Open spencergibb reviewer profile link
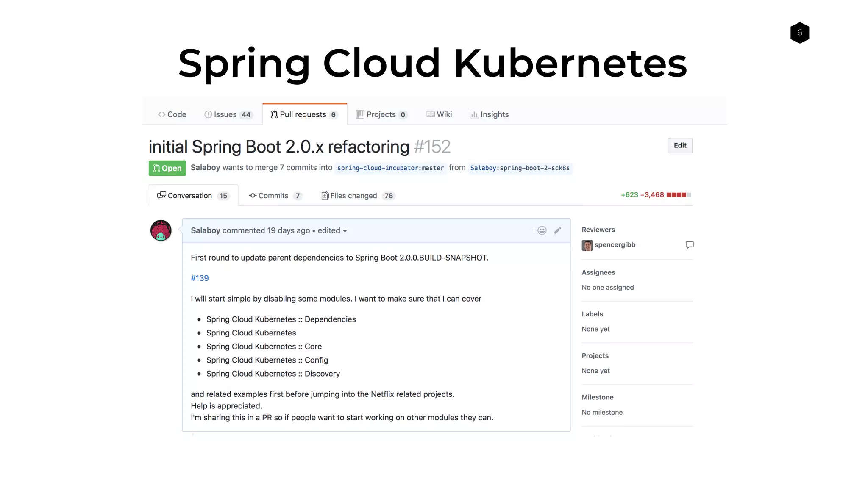Image resolution: width=868 pixels, height=488 pixels. click(615, 245)
